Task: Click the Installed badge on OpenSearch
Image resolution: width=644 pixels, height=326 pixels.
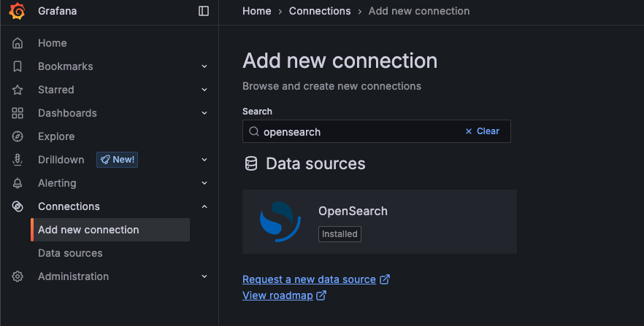Action: [340, 234]
